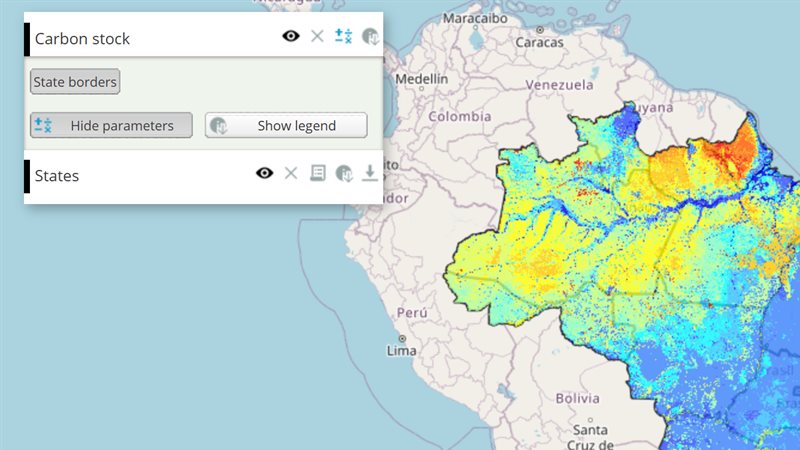The image size is (800, 450).
Task: Toggle visibility of the Carbon stock layer
Action: (x=291, y=36)
